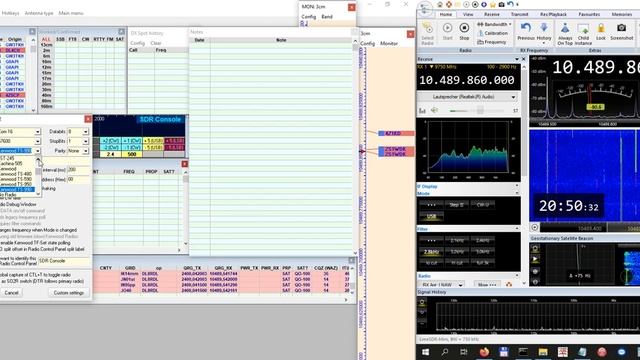Open the Rec/Playback ribbon tab
The width and height of the screenshot is (640, 360).
tap(553, 14)
